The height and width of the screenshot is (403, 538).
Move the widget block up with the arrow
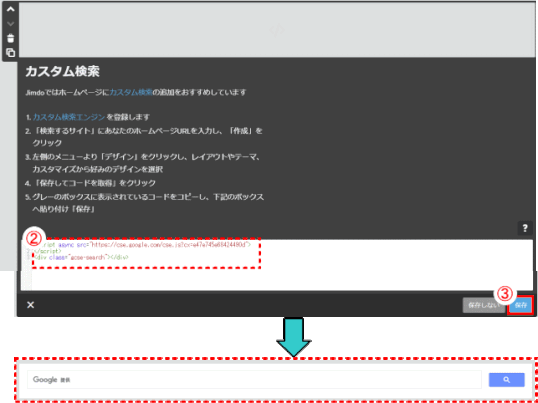coord(11,10)
